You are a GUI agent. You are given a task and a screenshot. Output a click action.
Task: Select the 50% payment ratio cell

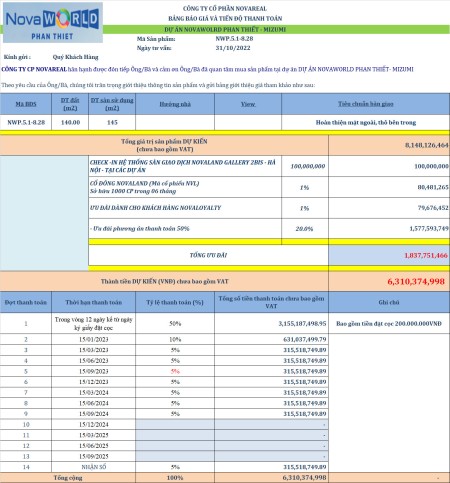(175, 323)
